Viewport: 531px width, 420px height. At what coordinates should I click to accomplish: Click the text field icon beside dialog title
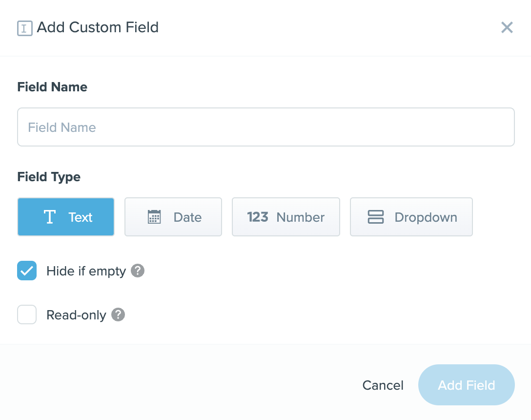pyautogui.click(x=24, y=28)
